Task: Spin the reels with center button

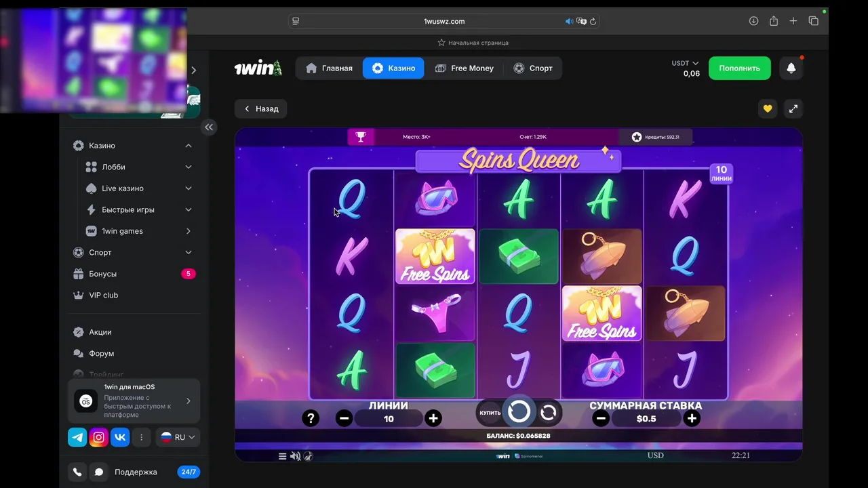Action: 519,411
